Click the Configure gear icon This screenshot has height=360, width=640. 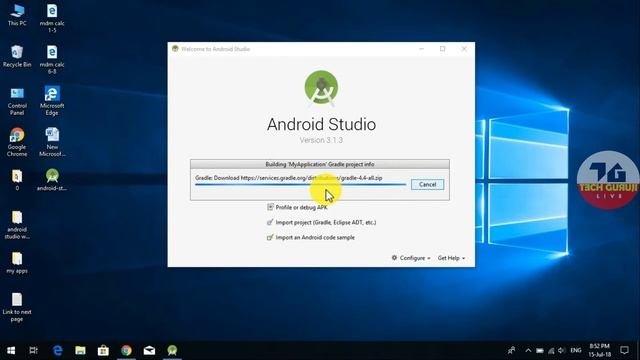[x=394, y=258]
